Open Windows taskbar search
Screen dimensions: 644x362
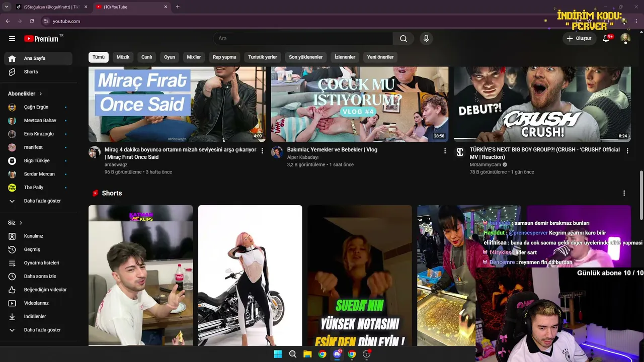(x=293, y=354)
